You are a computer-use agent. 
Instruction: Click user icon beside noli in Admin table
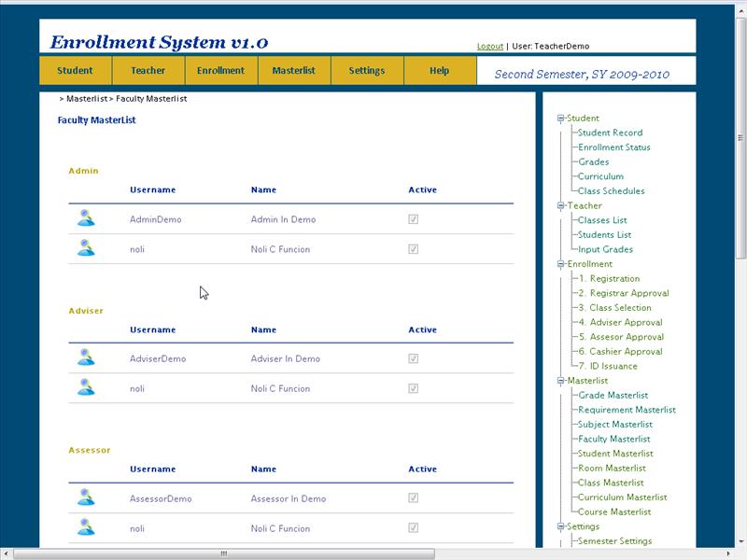click(86, 248)
